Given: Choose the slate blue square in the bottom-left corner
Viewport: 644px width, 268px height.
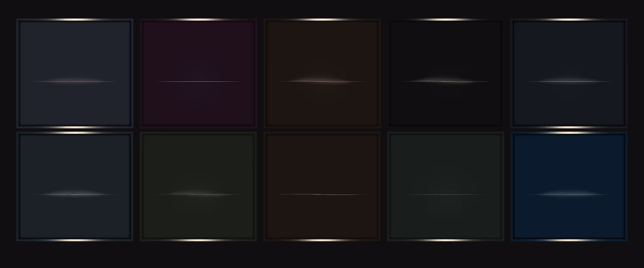Looking at the screenshot, I should coord(75,186).
